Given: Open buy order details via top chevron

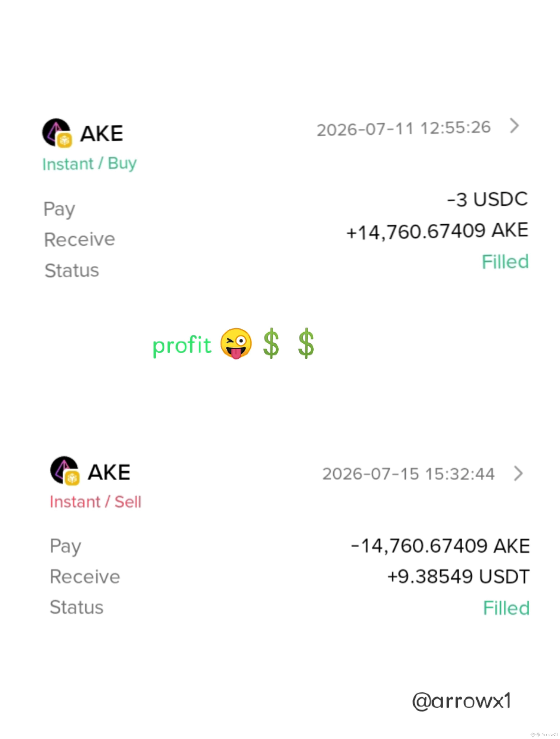Looking at the screenshot, I should pos(515,126).
